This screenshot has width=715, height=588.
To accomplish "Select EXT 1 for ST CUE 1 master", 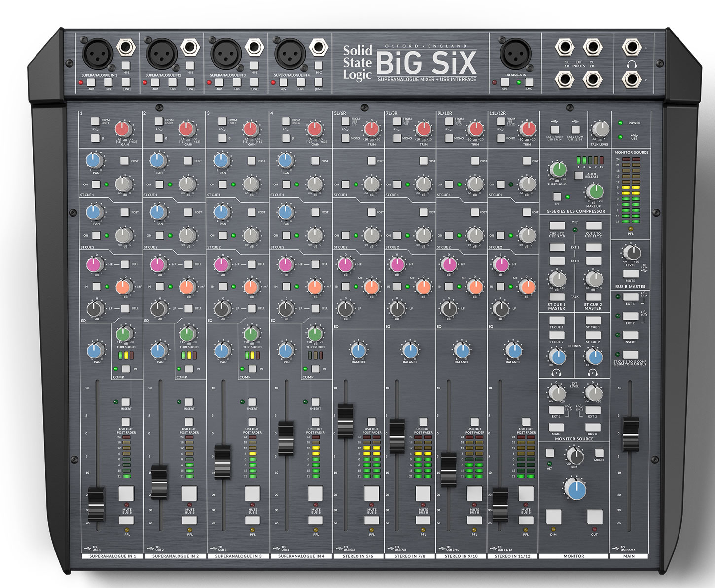I will point(557,247).
